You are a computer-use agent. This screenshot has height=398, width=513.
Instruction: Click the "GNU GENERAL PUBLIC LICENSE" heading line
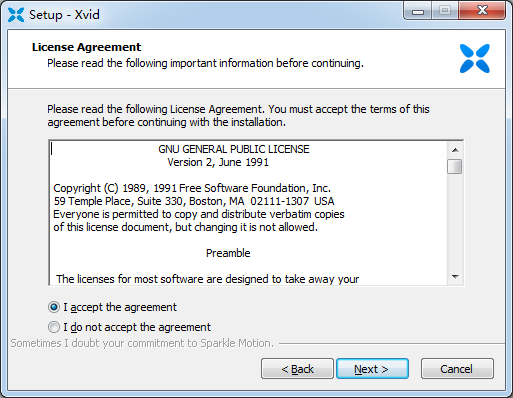pyautogui.click(x=234, y=149)
